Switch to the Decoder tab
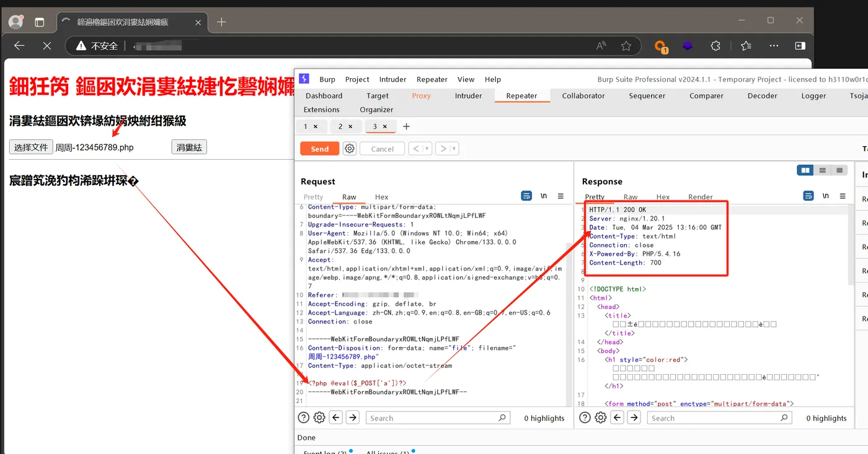This screenshot has height=454, width=868. coord(763,95)
